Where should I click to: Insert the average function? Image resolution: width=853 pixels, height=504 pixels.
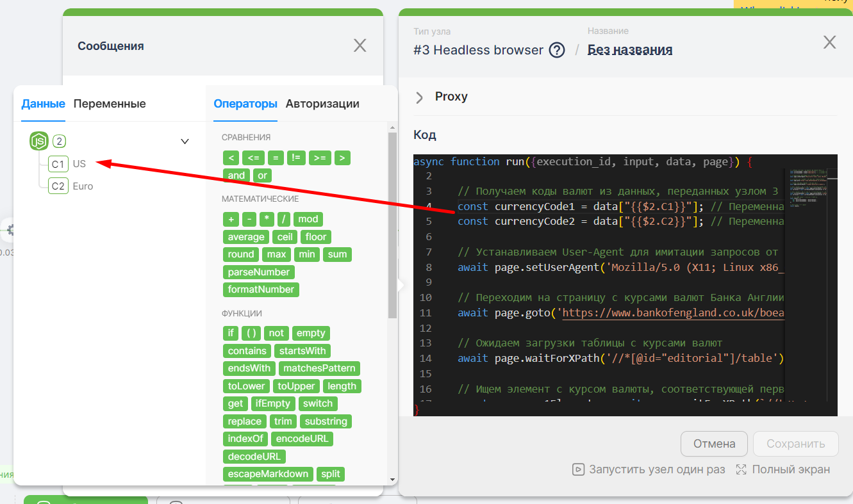[246, 237]
